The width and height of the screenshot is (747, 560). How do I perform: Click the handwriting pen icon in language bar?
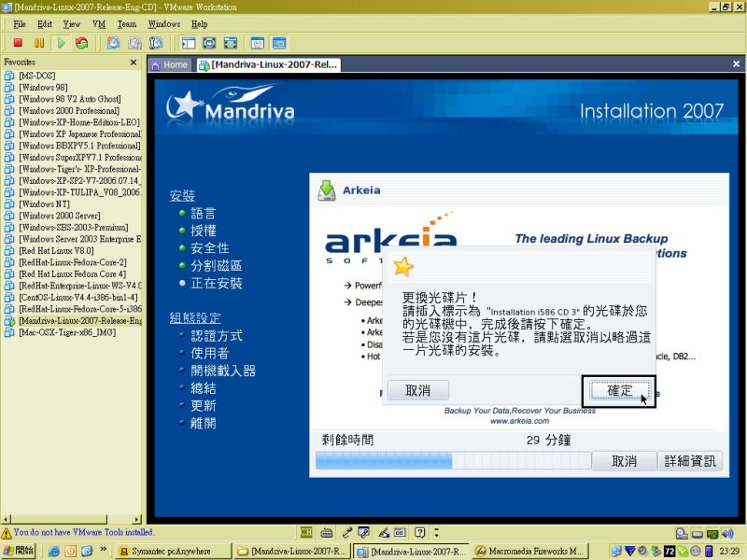384,532
